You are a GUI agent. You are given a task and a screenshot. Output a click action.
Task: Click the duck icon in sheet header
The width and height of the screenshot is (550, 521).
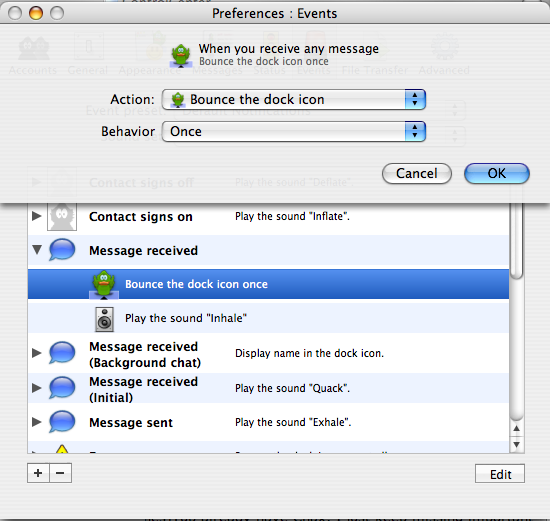click(181, 56)
